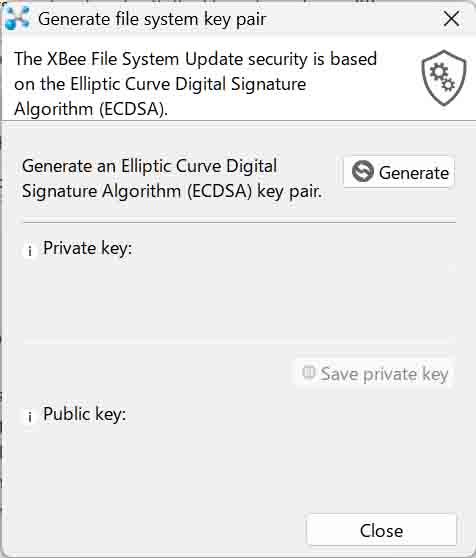Dismiss the dialog with the X icon
The height and width of the screenshot is (558, 476).
pyautogui.click(x=451, y=18)
